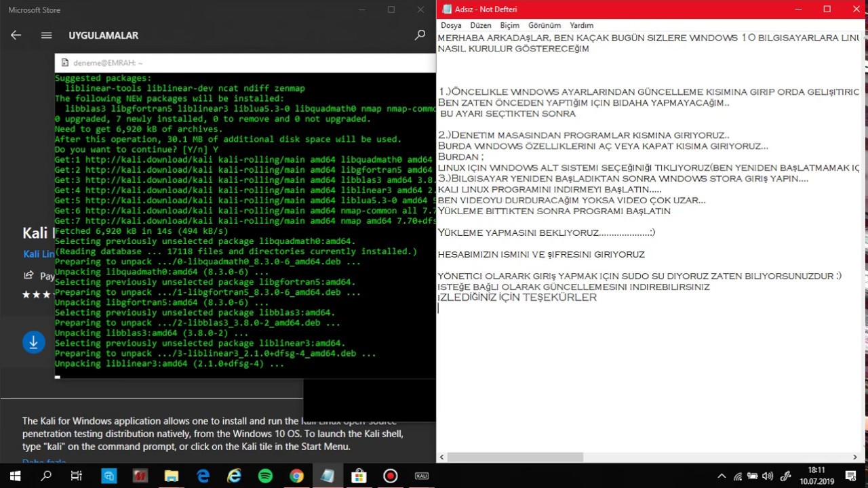
Task: Click the Notepad title bar icon
Action: (x=447, y=9)
